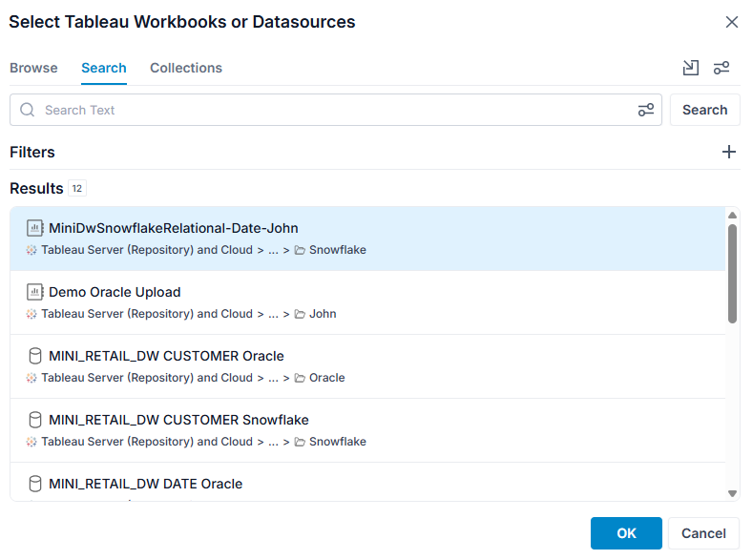Click the workbook icon beside MiniDwSnowflakeRelational-Date-John
The height and width of the screenshot is (560, 752).
[x=35, y=228]
